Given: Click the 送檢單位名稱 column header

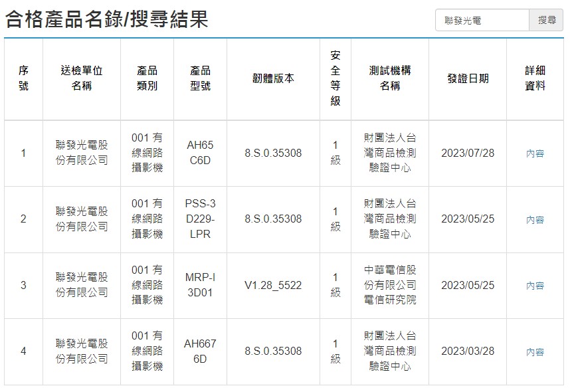Looking at the screenshot, I should tap(82, 78).
